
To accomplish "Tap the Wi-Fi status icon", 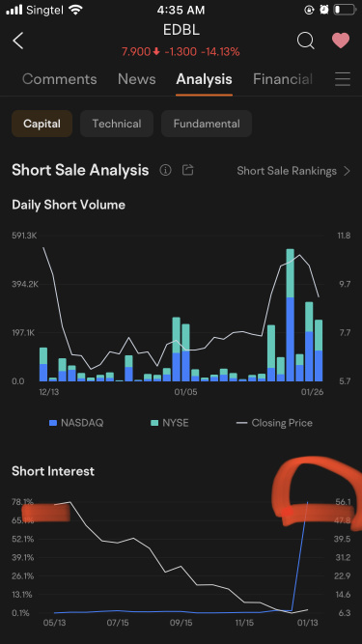I will [x=76, y=10].
